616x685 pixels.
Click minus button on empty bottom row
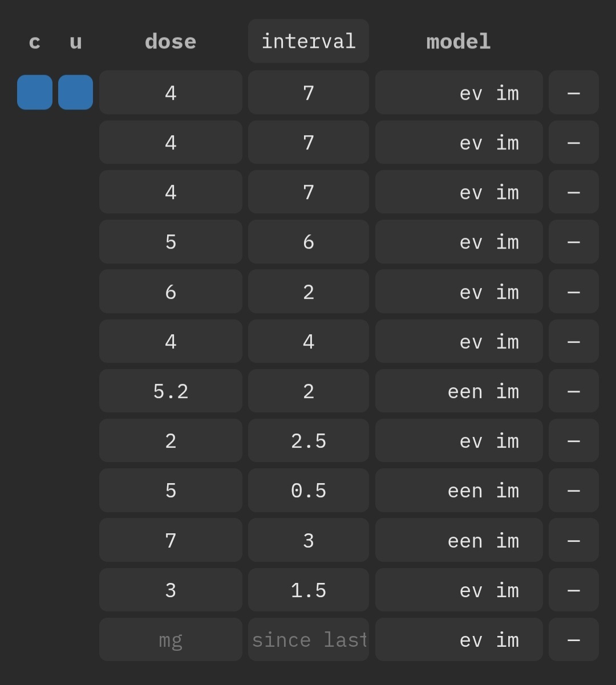[573, 639]
